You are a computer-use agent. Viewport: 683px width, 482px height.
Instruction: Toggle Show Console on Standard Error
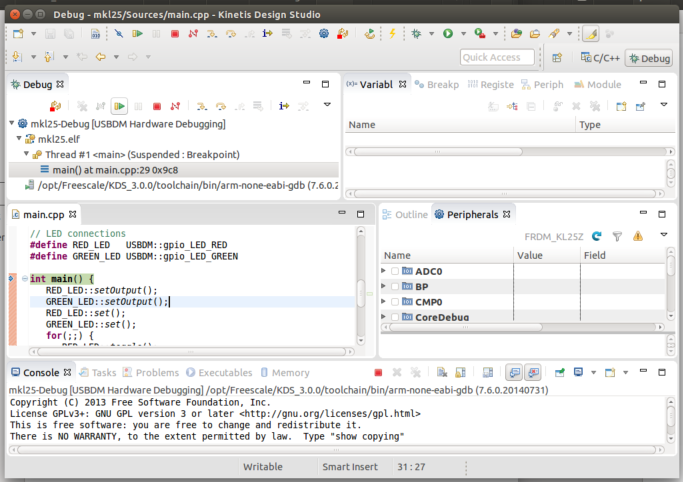pyautogui.click(x=534, y=372)
